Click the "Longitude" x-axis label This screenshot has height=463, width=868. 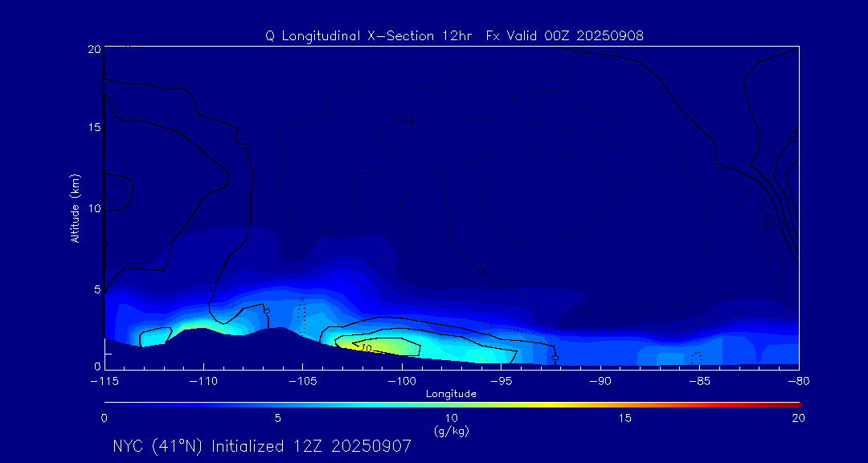451,394
